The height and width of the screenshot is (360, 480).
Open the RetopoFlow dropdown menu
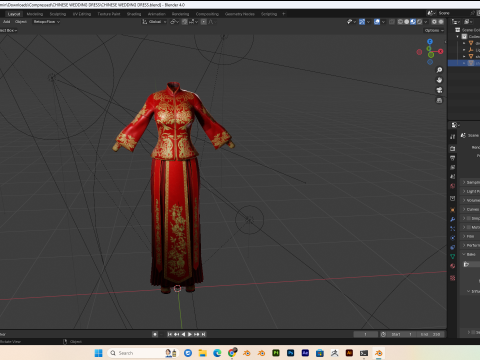46,22
